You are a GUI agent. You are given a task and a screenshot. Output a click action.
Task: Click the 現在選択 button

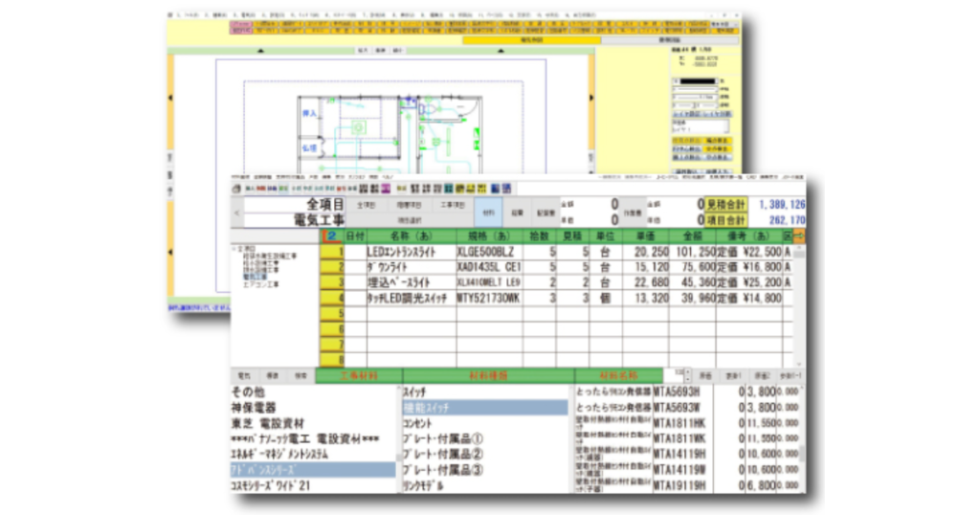(x=410, y=220)
